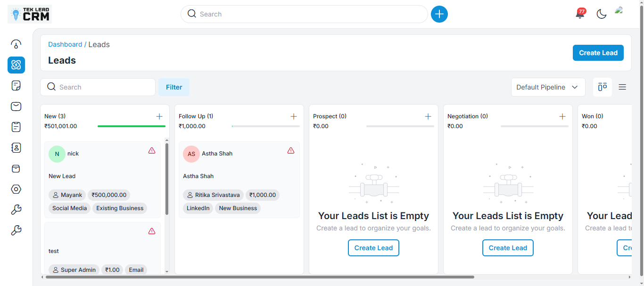Open the user profile avatar menu
This screenshot has width=644, height=286.
tap(619, 12)
